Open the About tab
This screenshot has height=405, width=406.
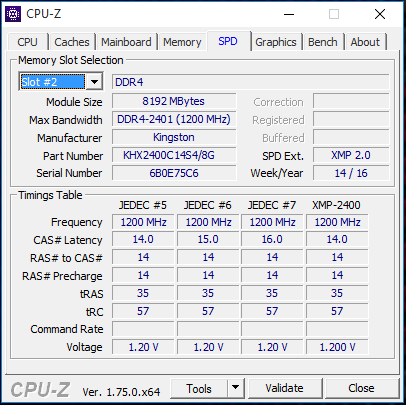365,42
